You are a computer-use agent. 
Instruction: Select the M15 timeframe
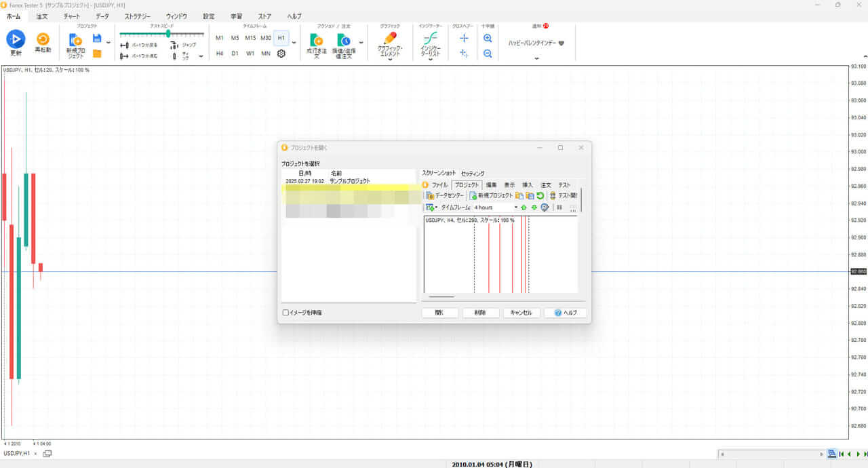tap(250, 38)
